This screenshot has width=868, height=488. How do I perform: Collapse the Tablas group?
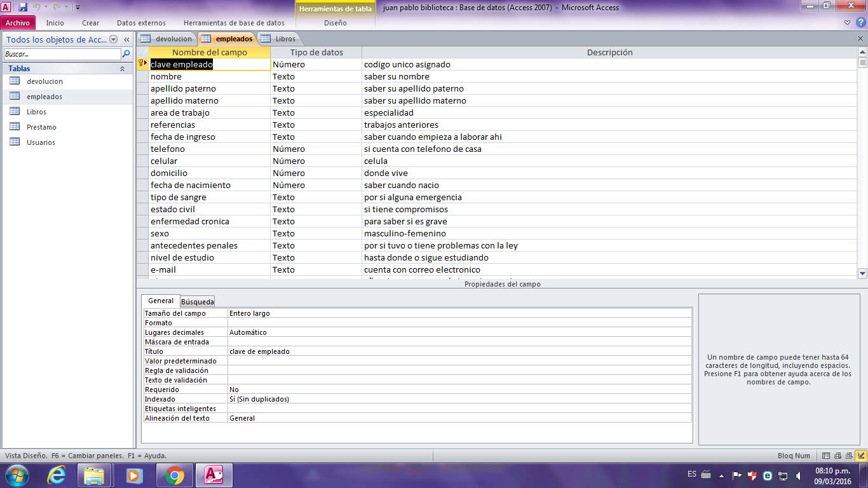[122, 69]
